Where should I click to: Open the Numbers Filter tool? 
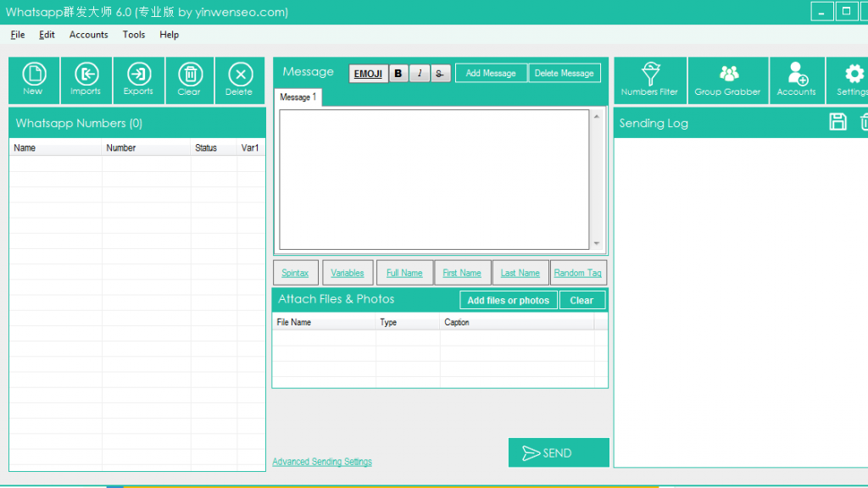click(650, 80)
